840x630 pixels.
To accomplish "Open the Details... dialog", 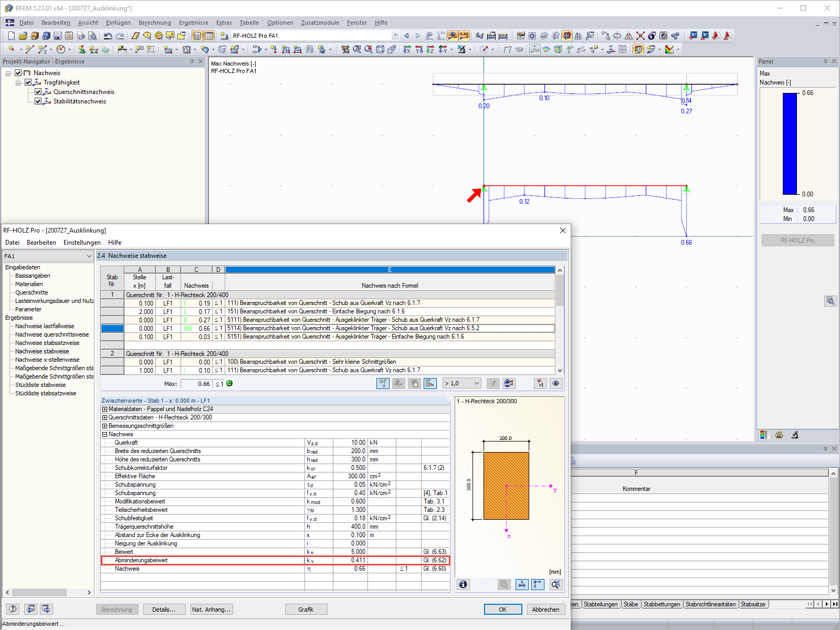I will tap(164, 610).
